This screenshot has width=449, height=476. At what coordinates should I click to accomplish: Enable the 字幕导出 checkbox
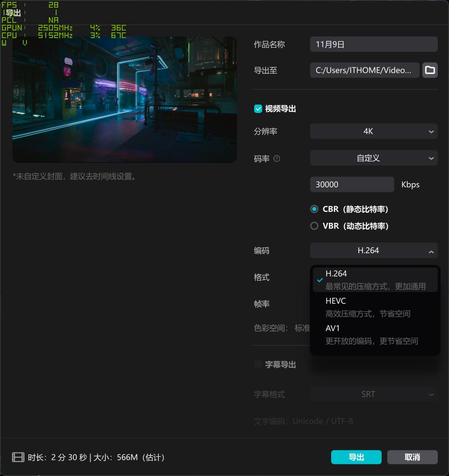[x=258, y=364]
